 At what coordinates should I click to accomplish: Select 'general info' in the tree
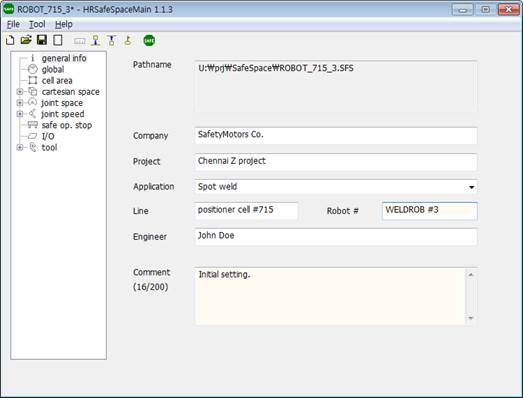coord(64,58)
